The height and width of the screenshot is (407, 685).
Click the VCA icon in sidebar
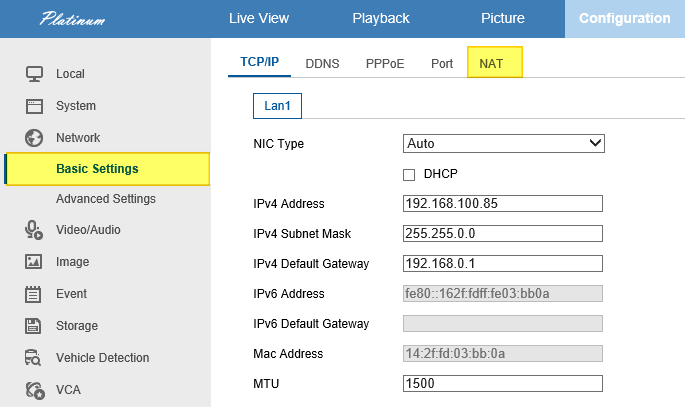[35, 390]
